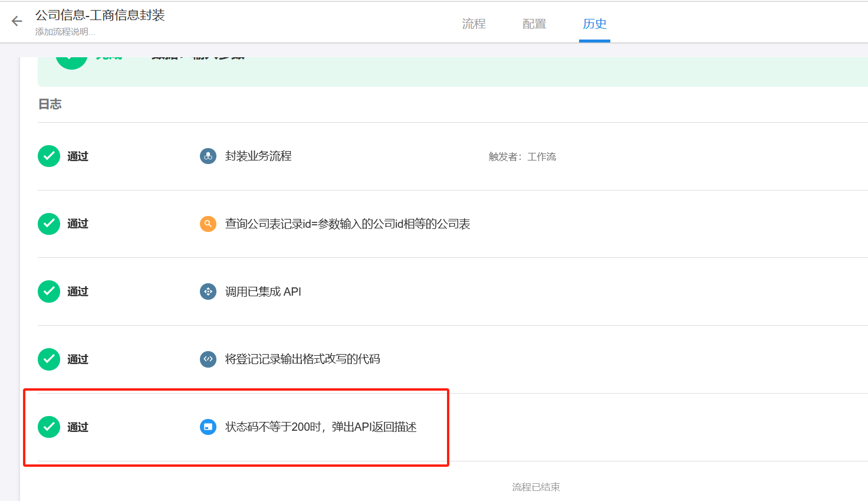Click green check icon in 调用已集成 API row
The width and height of the screenshot is (868, 501).
(x=49, y=292)
